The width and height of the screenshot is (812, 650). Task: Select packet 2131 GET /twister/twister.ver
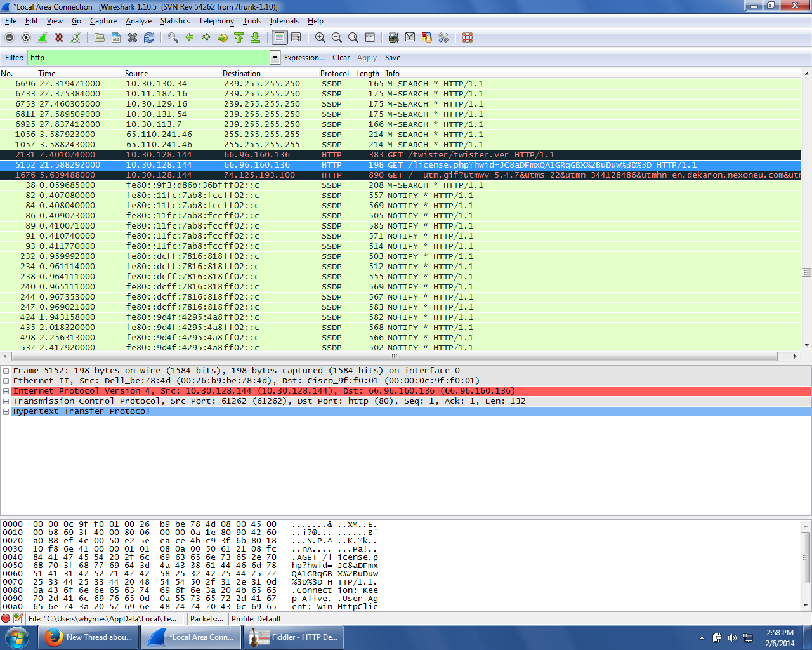(400, 155)
